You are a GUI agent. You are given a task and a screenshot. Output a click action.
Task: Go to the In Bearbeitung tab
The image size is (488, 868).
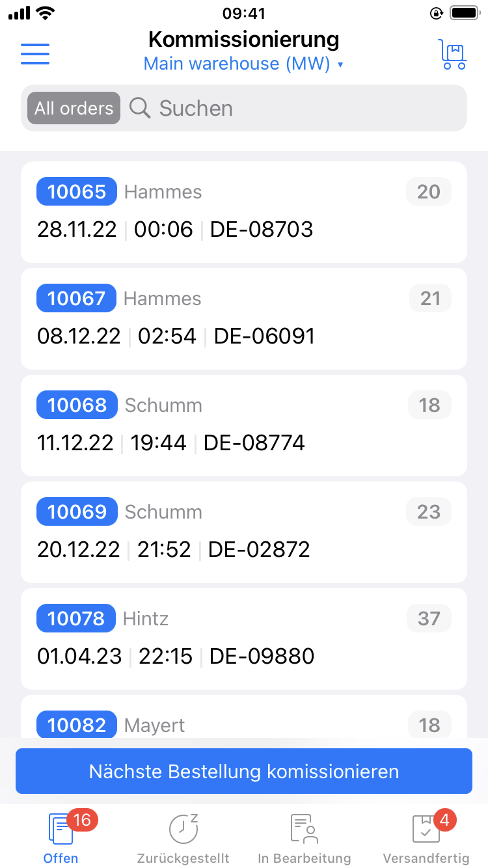coord(304,839)
